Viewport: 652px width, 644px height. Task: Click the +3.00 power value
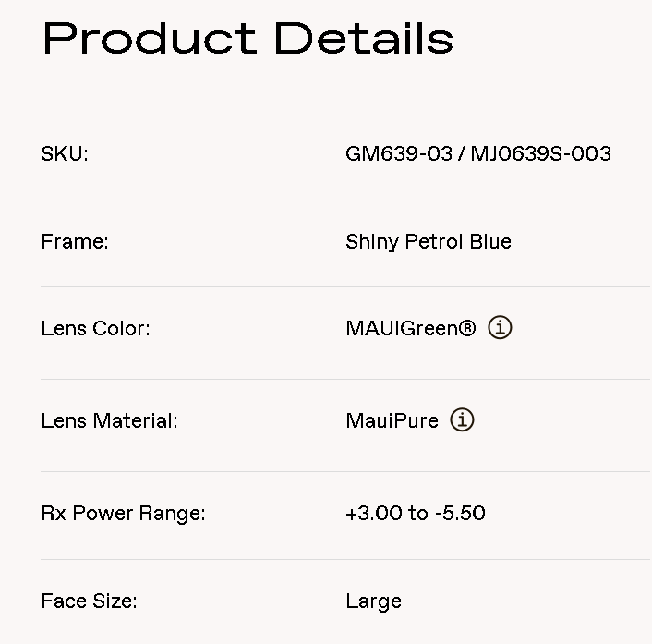click(x=374, y=513)
